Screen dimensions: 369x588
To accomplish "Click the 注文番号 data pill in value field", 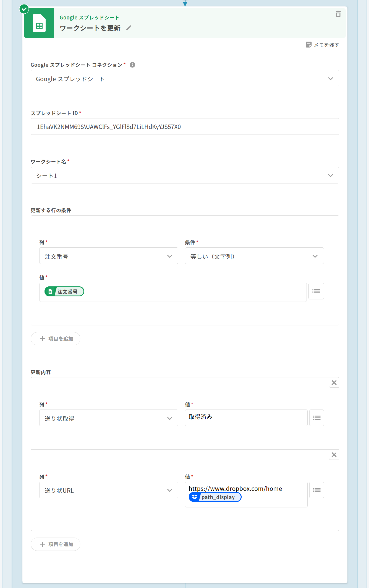I will pos(64,292).
